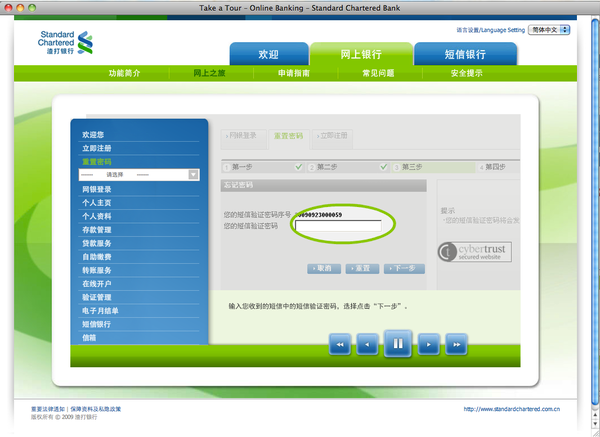
Task: Open the language setting dropdown
Action: tap(549, 30)
